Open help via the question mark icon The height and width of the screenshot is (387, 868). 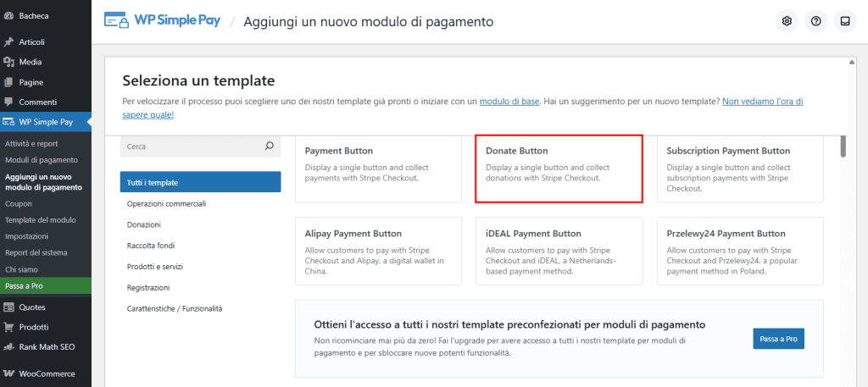815,21
